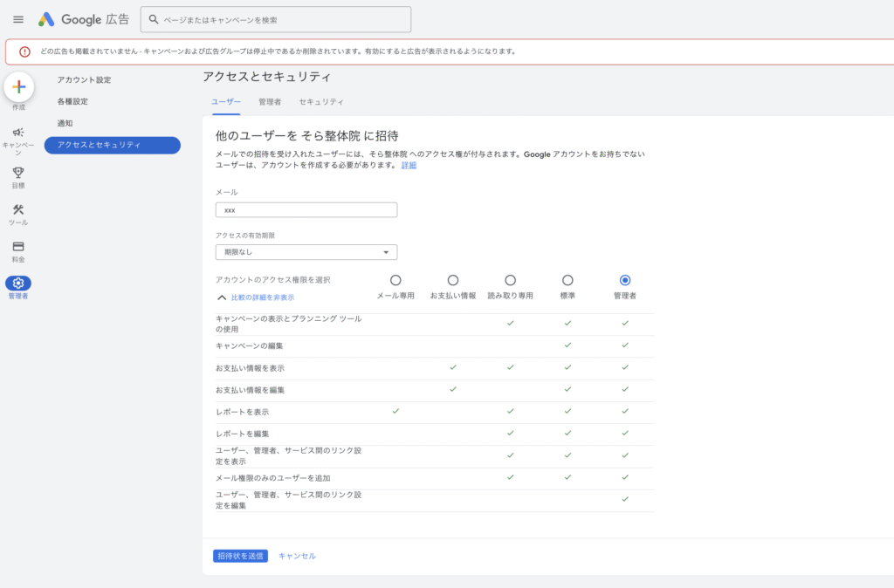Switch to the 管理者 tab
Screen dimensions: 894x588
pyautogui.click(x=270, y=102)
